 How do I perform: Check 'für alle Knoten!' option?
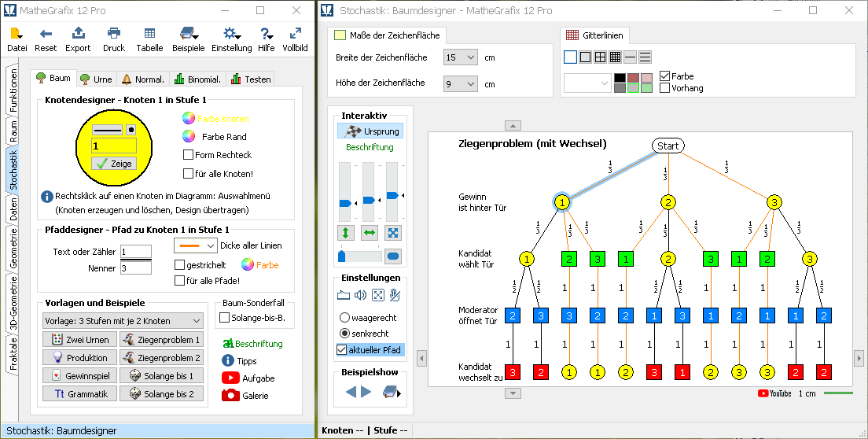[188, 174]
